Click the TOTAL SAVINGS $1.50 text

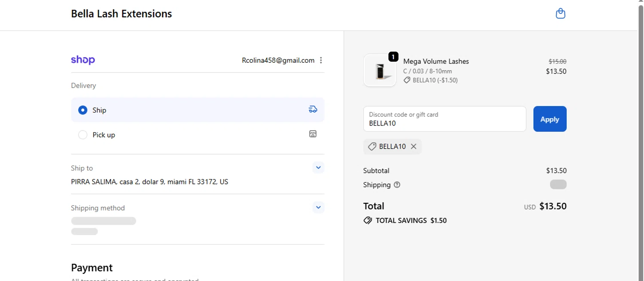point(411,220)
